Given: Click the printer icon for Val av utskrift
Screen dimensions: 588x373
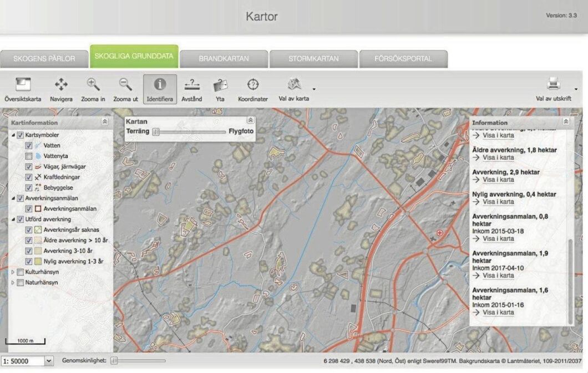Looking at the screenshot, I should (x=553, y=85).
